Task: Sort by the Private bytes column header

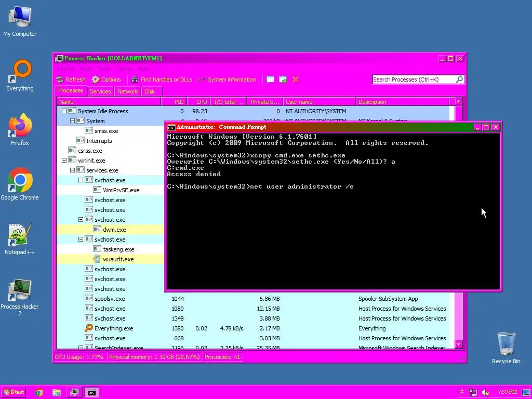Action: pos(265,102)
